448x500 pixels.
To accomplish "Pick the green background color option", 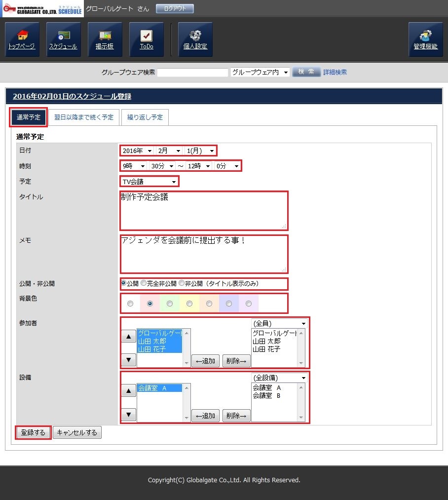I will (170, 304).
